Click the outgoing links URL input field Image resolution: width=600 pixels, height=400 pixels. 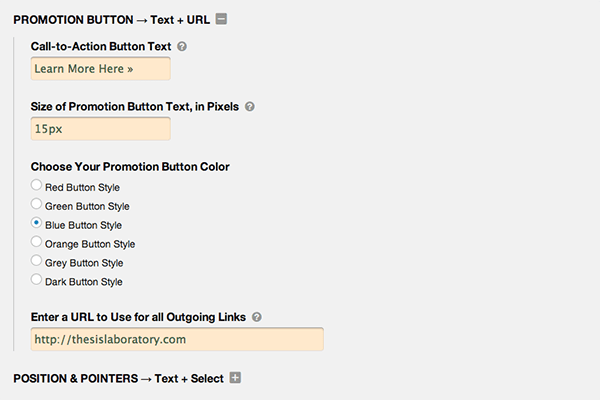pyautogui.click(x=177, y=340)
